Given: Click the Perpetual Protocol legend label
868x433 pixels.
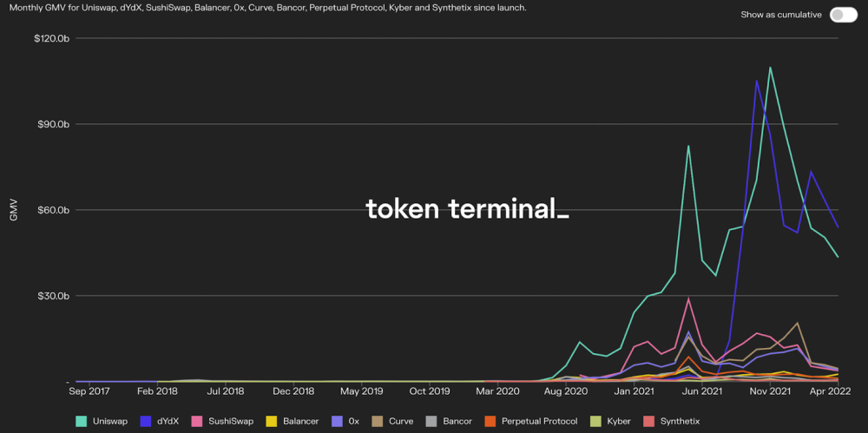Looking at the screenshot, I should click(539, 421).
